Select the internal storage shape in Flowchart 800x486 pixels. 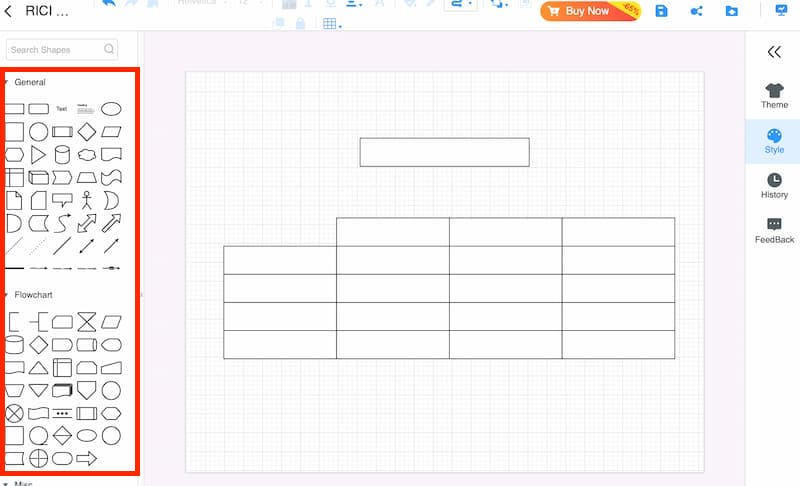pyautogui.click(x=62, y=368)
